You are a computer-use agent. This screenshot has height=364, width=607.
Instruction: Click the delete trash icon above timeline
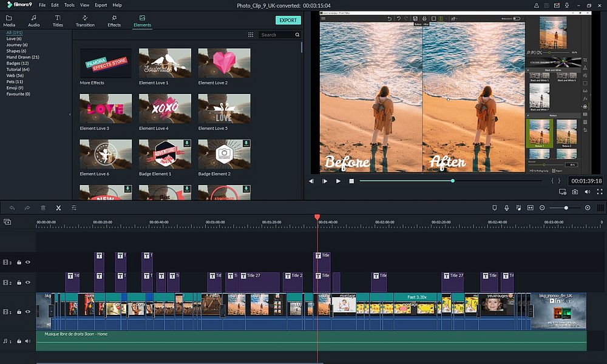click(x=43, y=207)
